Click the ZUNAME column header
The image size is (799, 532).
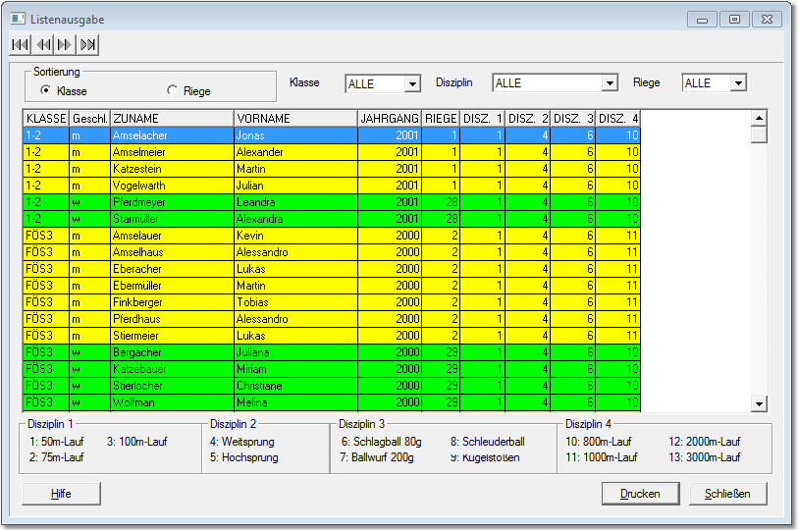pos(172,119)
